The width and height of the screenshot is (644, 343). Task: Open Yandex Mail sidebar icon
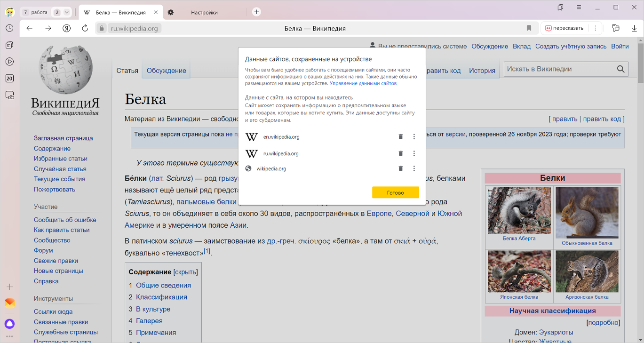tap(9, 303)
